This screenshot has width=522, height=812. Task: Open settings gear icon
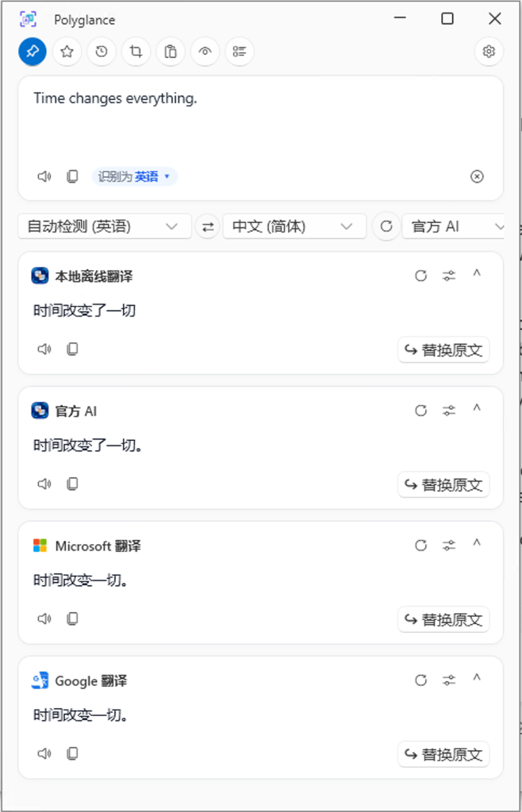(489, 52)
